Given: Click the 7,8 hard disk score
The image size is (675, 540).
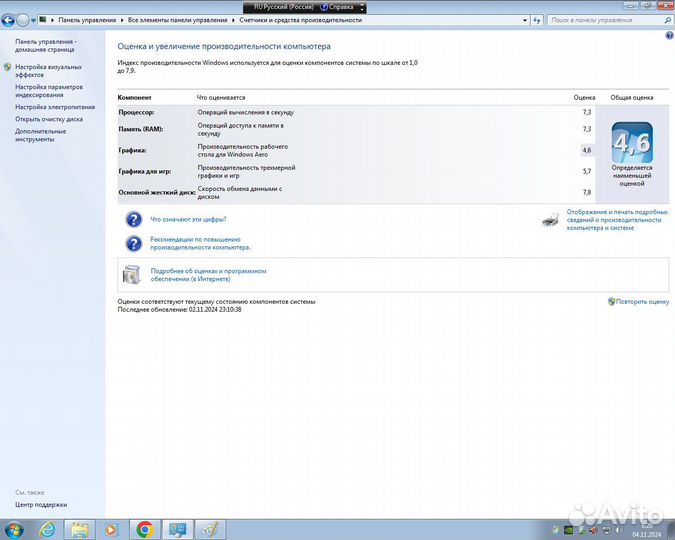Looking at the screenshot, I should (587, 192).
